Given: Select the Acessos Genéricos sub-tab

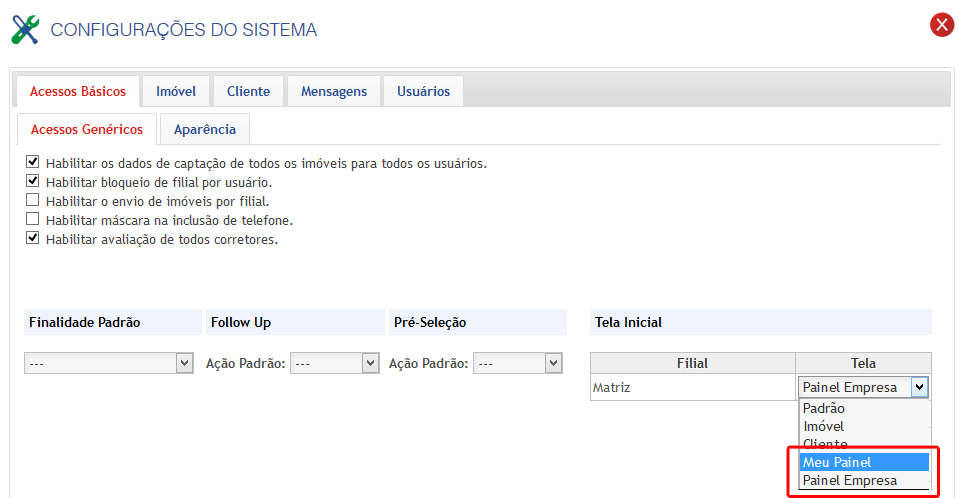Looking at the screenshot, I should [87, 129].
